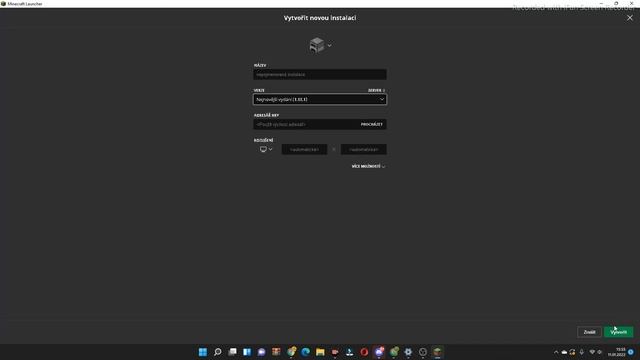Click the green Vytvořit create button
Viewport: 640px width, 360px height.
click(x=618, y=332)
